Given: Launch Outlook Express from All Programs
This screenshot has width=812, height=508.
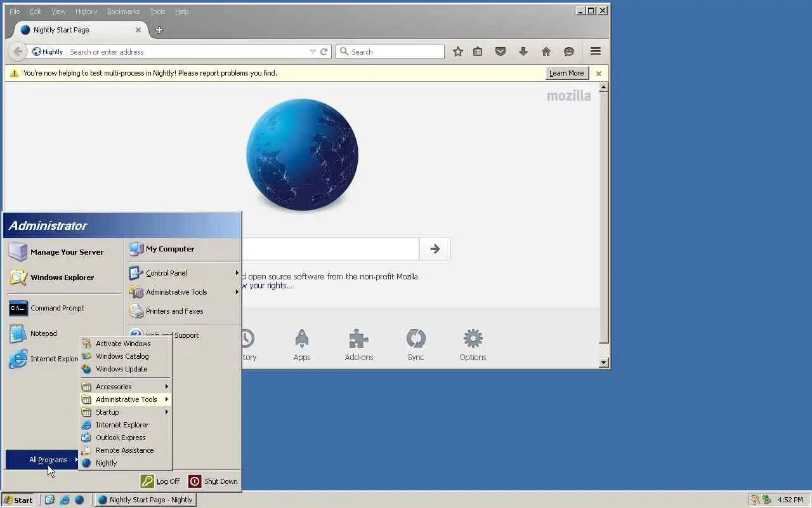Looking at the screenshot, I should 125,438.
